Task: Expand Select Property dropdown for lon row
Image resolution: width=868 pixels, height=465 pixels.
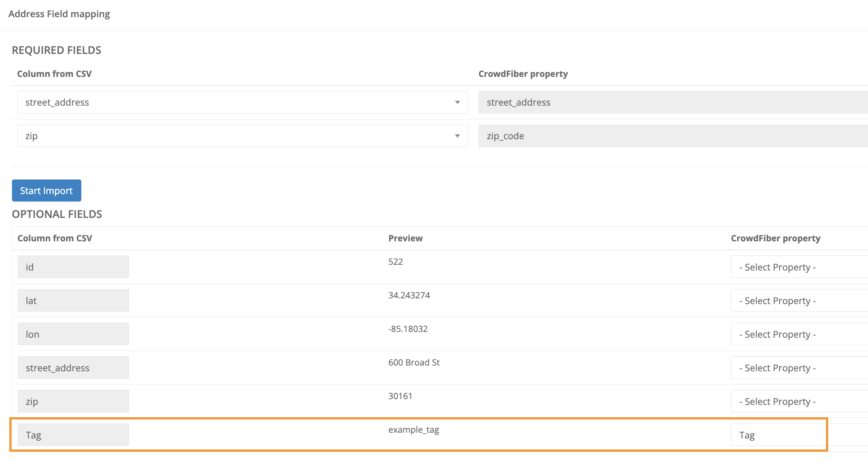Action: click(x=798, y=334)
